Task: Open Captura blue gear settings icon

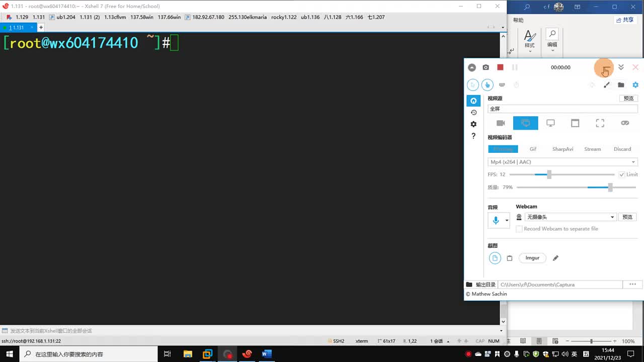Action: coord(635,85)
